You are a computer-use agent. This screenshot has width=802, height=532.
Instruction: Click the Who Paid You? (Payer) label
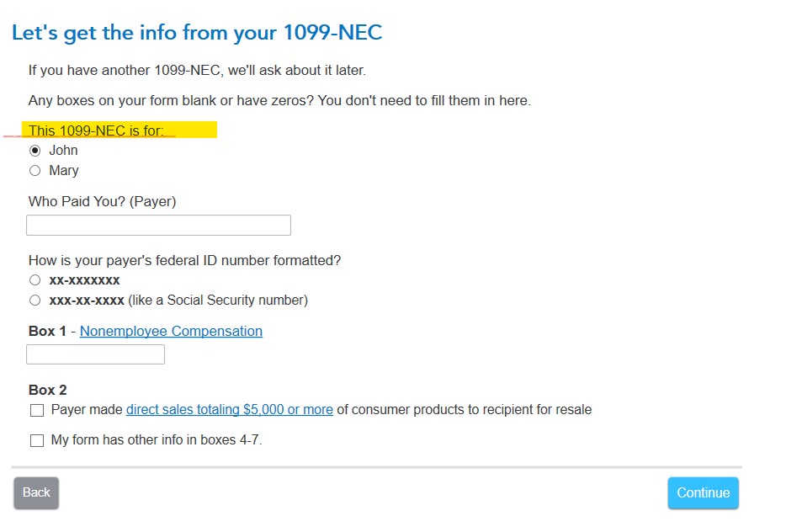[x=102, y=202]
